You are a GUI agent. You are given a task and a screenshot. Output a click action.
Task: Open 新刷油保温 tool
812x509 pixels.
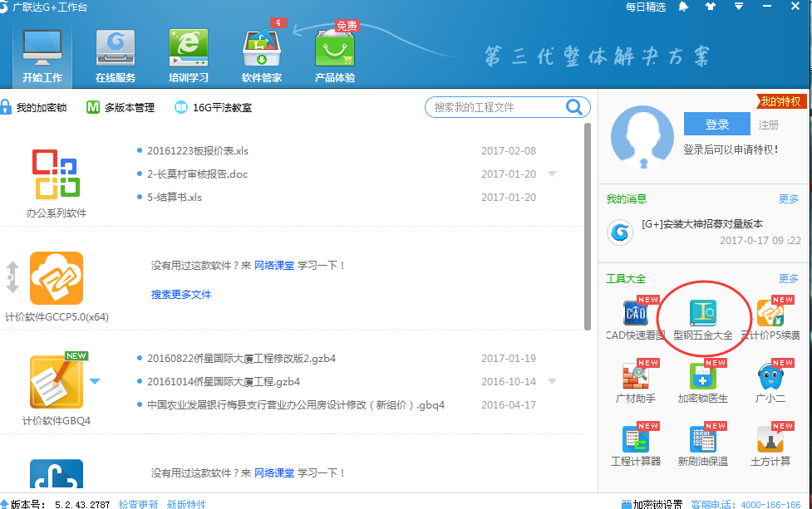coord(703,445)
